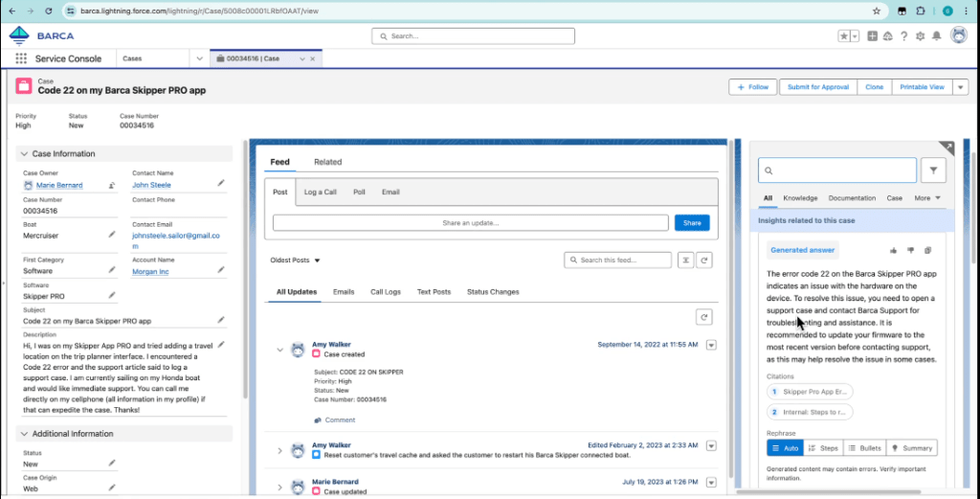Select the Bullets rephrase option
The height and width of the screenshot is (499, 980).
863,447
